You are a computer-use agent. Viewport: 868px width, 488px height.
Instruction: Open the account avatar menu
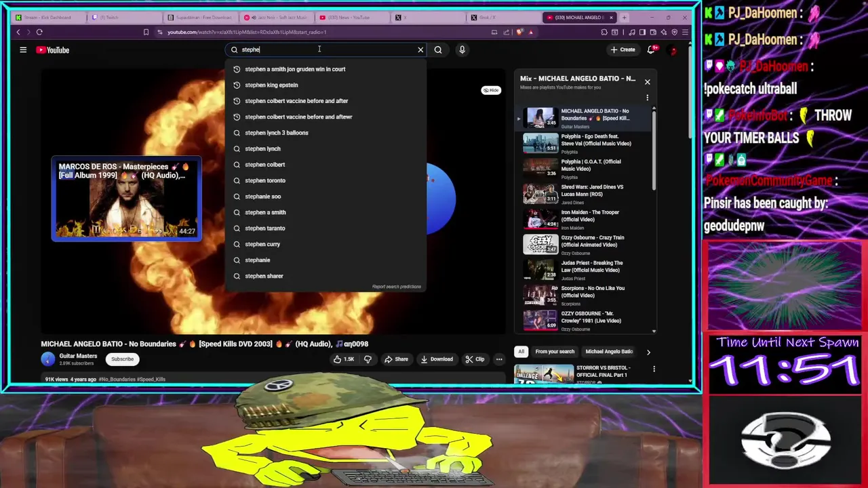673,49
